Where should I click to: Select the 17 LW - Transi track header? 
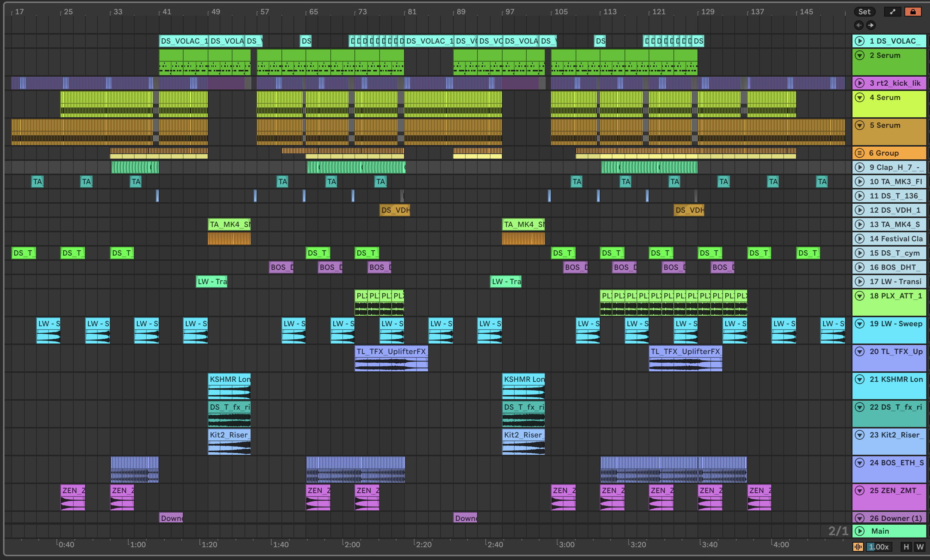pos(895,282)
